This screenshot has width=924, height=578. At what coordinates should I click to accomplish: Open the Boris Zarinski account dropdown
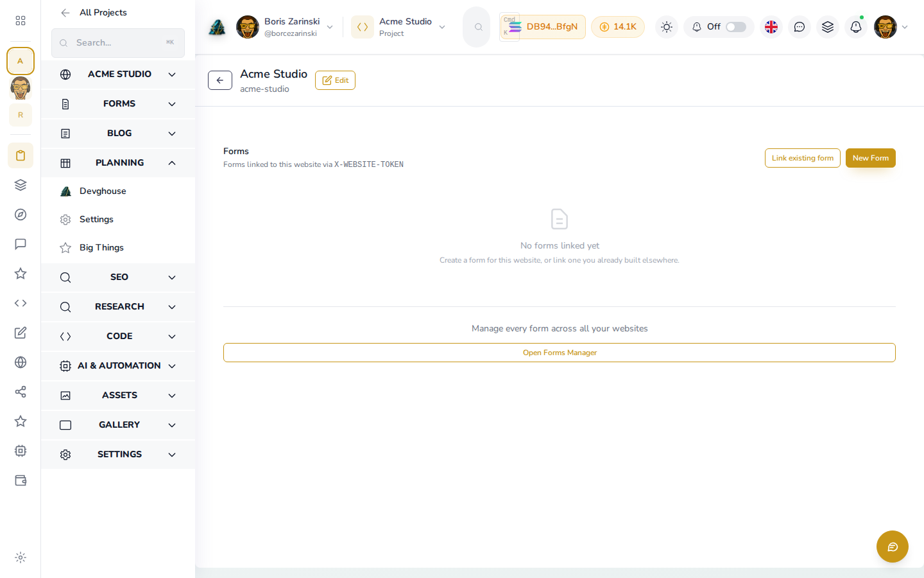click(x=285, y=27)
